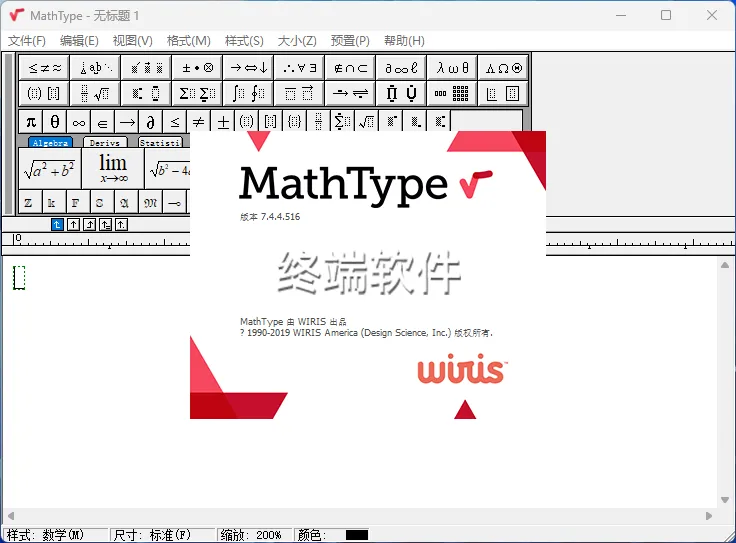Insert the element-of symbol from small bar
This screenshot has width=736, height=543.
click(103, 122)
